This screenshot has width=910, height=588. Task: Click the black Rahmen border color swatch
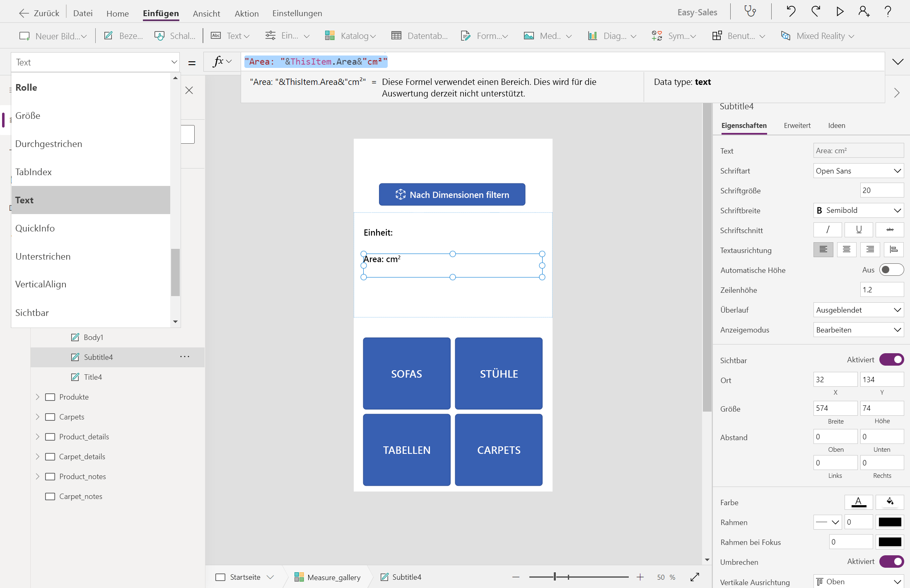890,522
